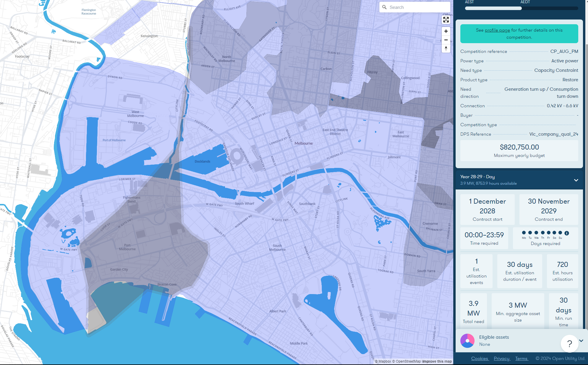Image resolution: width=588 pixels, height=365 pixels.
Task: Collapse the Year 28-29 Day section
Action: [x=575, y=180]
